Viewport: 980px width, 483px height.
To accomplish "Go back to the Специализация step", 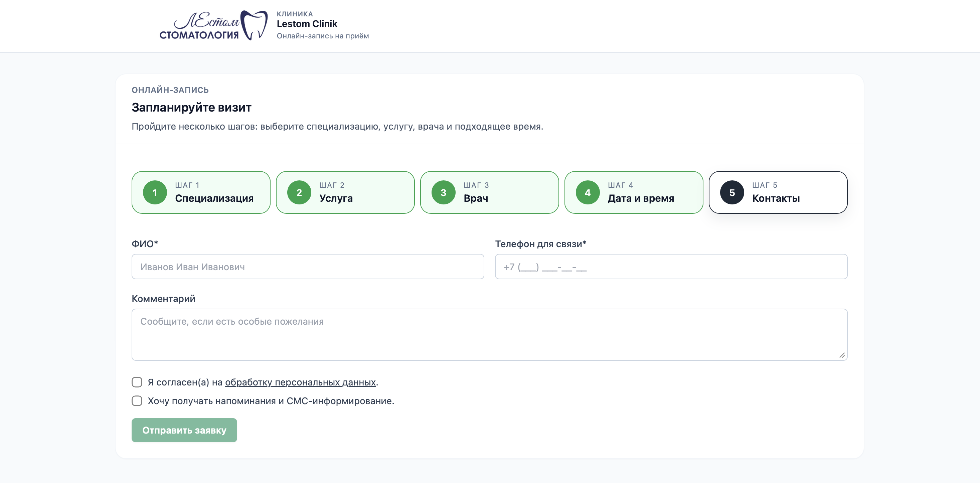I will pos(214,198).
